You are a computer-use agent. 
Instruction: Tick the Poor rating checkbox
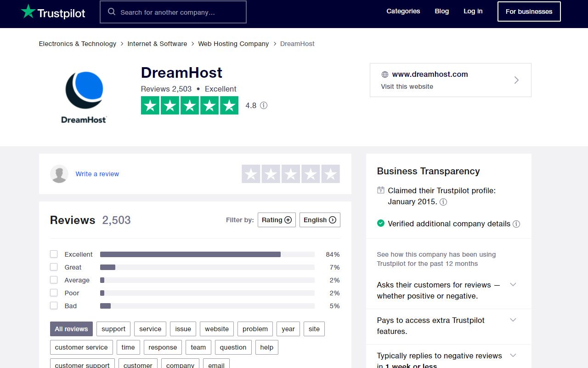click(x=54, y=293)
